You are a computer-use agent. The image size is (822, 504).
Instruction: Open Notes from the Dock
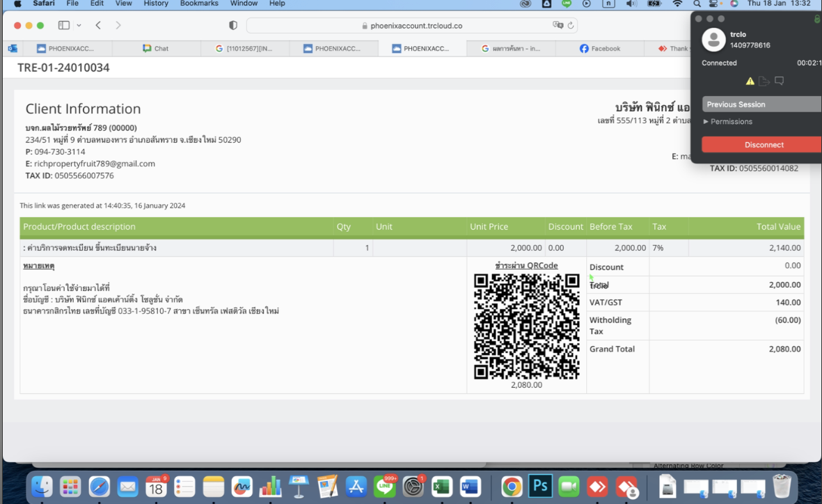click(x=214, y=487)
